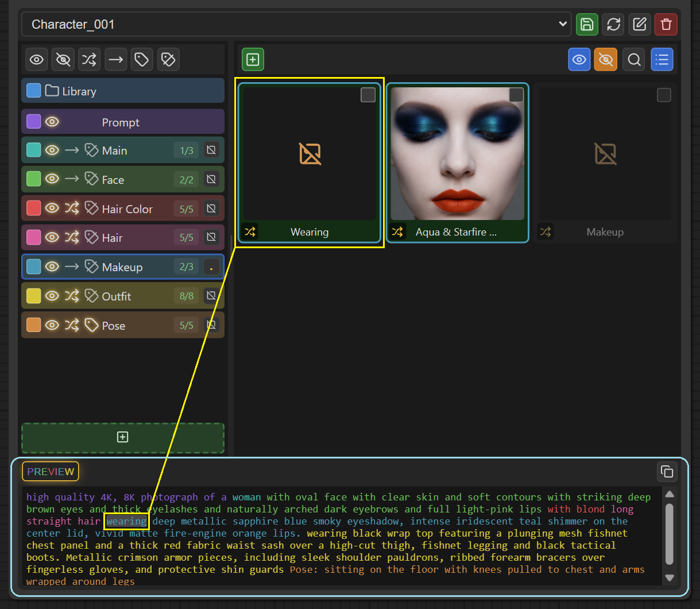Click the 8/8 count badge on Outfit row
The width and height of the screenshot is (700, 609).
(187, 296)
